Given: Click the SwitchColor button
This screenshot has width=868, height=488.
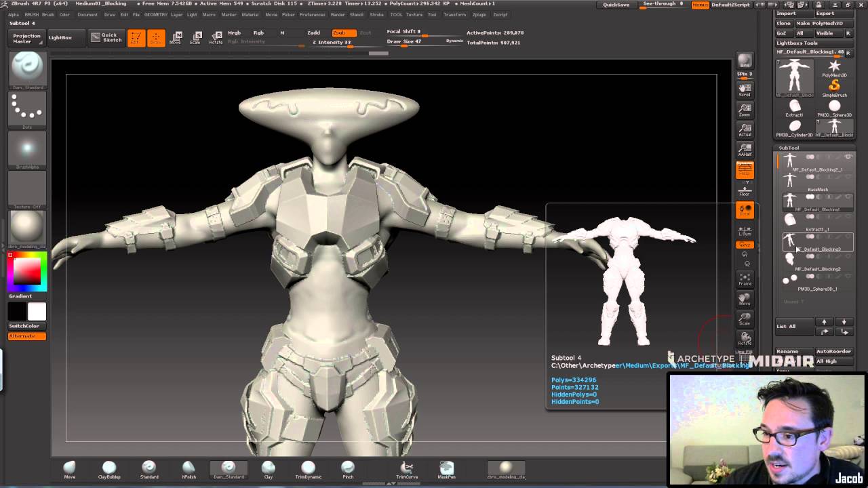Looking at the screenshot, I should click(27, 326).
